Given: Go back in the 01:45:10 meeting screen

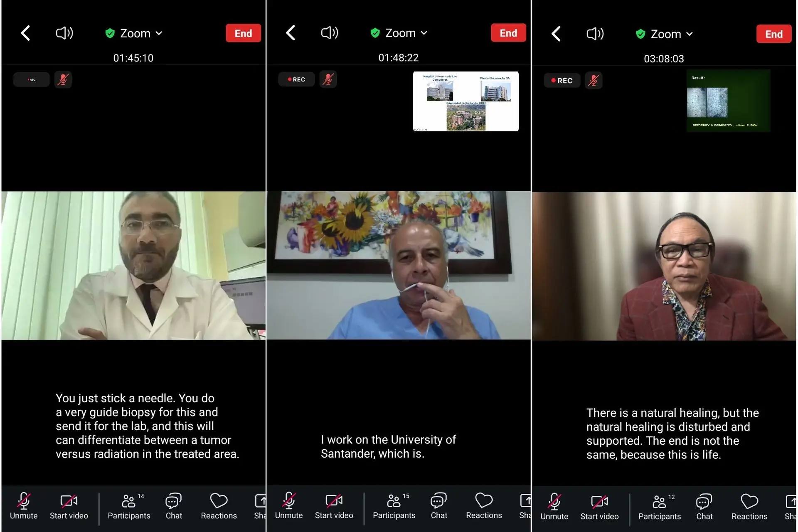Looking at the screenshot, I should pos(26,33).
